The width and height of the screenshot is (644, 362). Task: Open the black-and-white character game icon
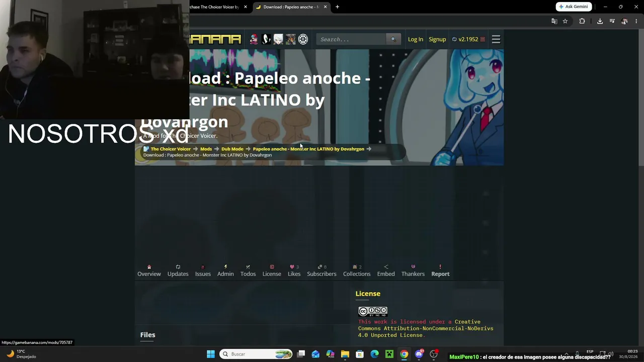pos(266,39)
